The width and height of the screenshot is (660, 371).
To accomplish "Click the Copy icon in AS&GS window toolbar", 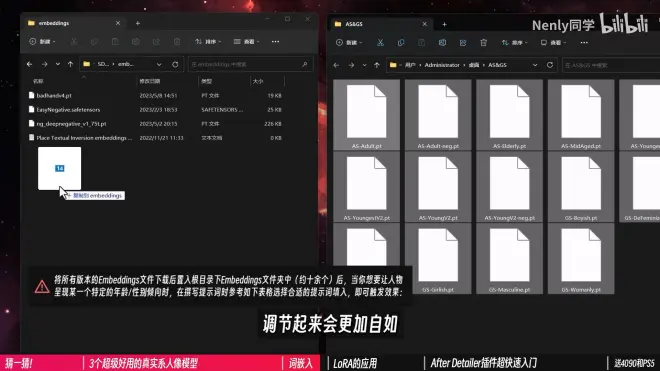I will coord(401,43).
